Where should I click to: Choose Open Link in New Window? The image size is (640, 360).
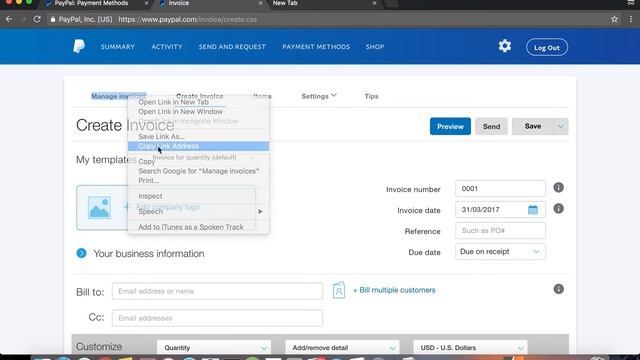(x=198, y=111)
